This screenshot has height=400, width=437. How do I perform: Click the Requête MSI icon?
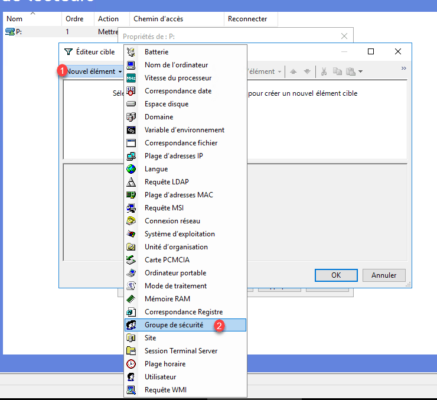pyautogui.click(x=131, y=208)
